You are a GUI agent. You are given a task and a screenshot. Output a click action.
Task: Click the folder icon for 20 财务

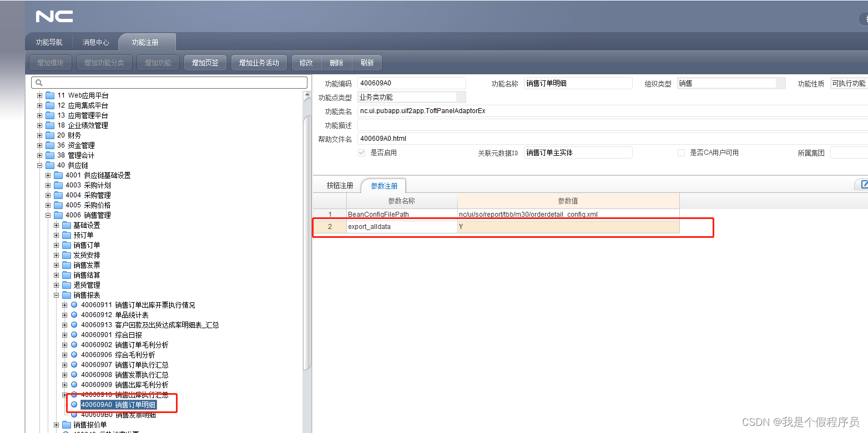click(50, 135)
